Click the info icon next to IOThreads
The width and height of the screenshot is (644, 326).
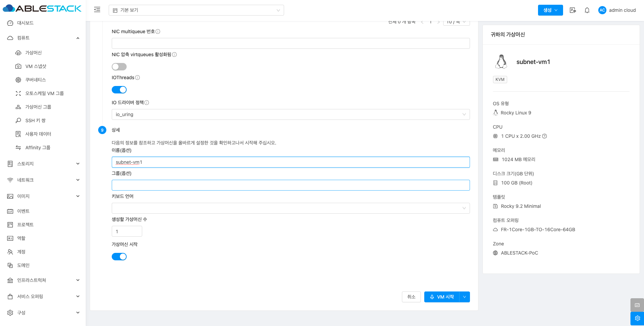click(x=137, y=78)
